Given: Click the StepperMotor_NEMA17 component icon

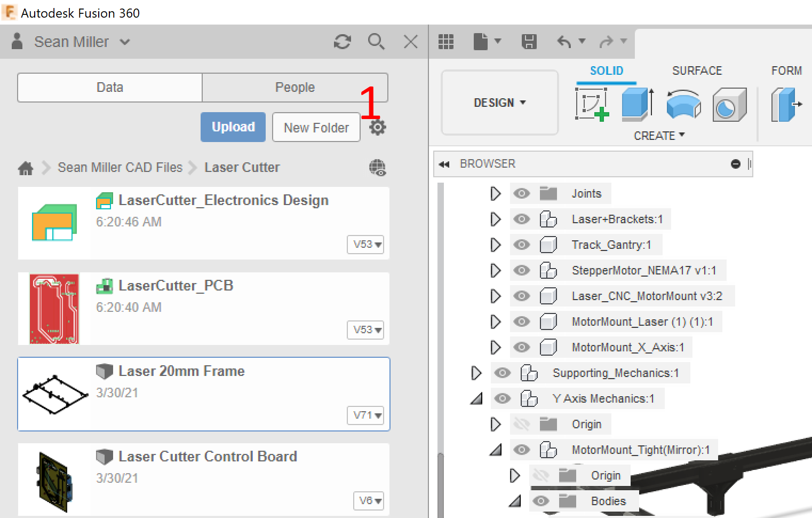Looking at the screenshot, I should pos(548,271).
